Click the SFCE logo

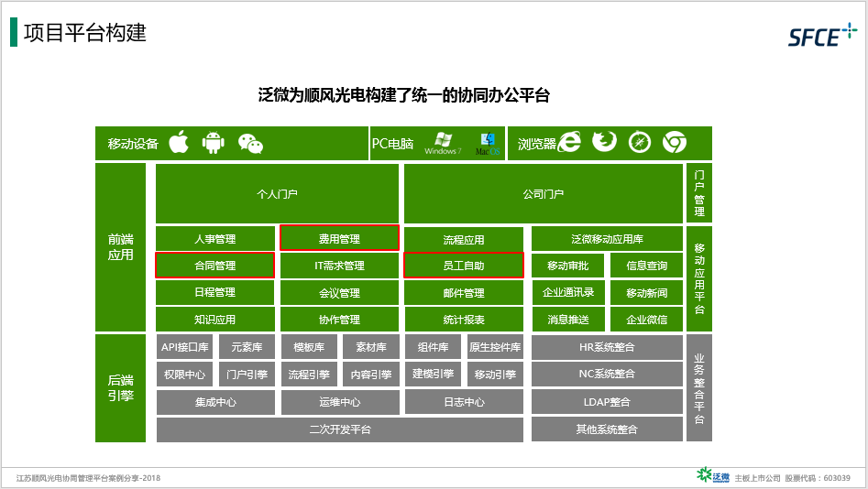(822, 35)
